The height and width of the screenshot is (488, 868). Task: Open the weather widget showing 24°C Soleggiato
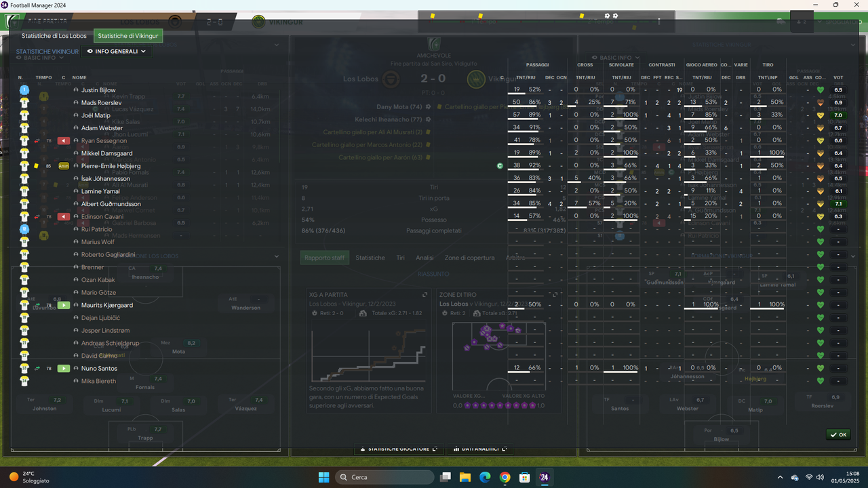pos(30,477)
